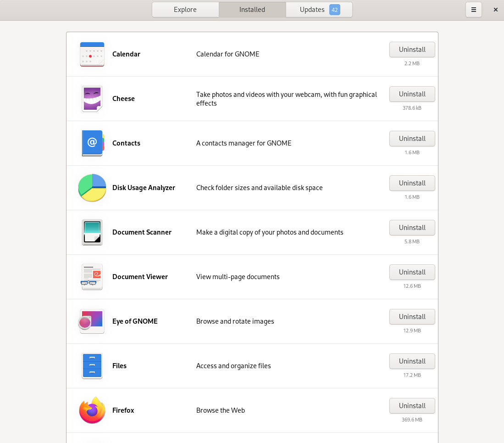Click the Calendar app name

click(x=126, y=54)
